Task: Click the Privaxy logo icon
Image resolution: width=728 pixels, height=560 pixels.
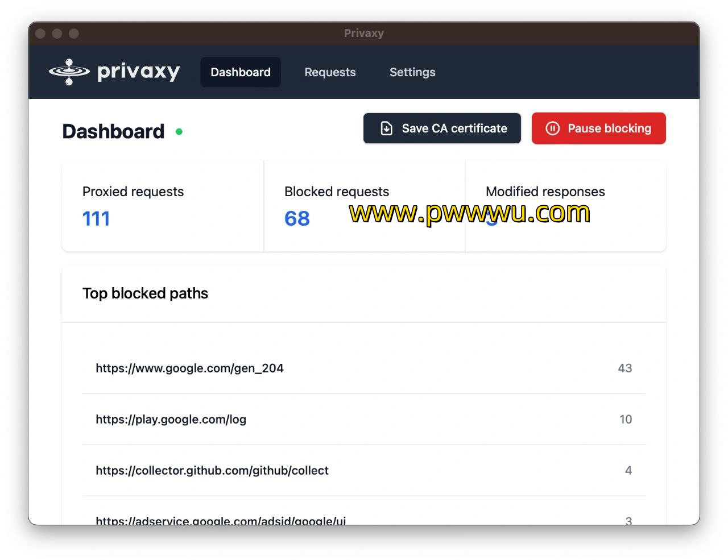Action: coord(69,72)
